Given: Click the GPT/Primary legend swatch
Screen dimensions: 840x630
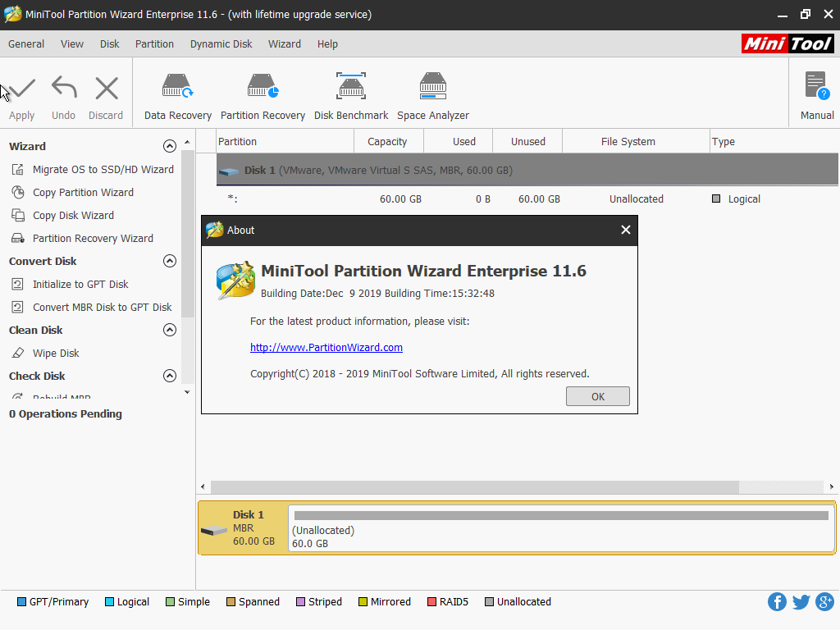Looking at the screenshot, I should (x=21, y=601).
